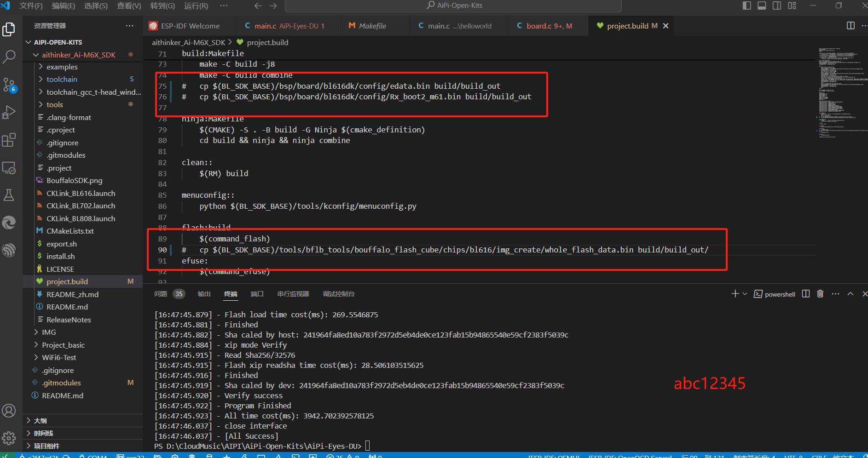This screenshot has width=868, height=458.
Task: Open the 查看(V) menu
Action: pos(129,6)
